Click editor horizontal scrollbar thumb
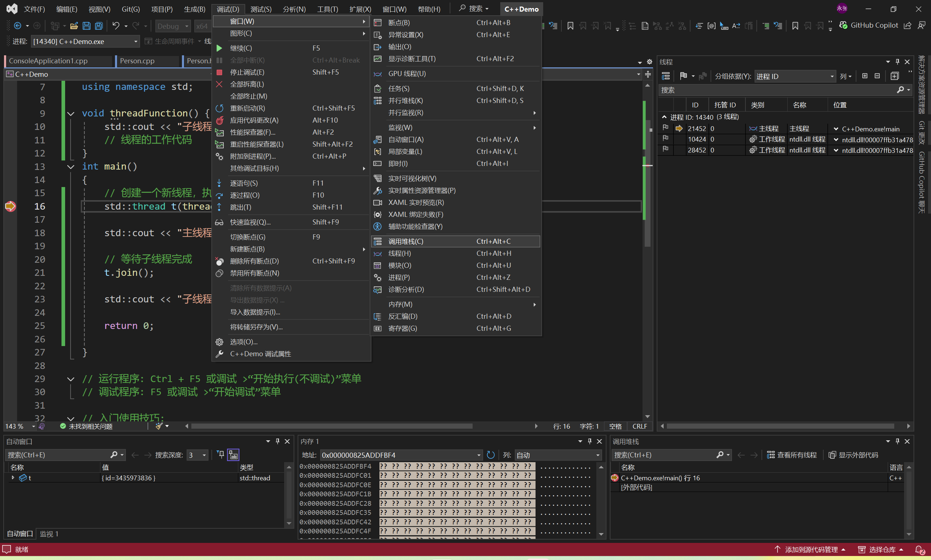This screenshot has width=931, height=560. (x=332, y=426)
